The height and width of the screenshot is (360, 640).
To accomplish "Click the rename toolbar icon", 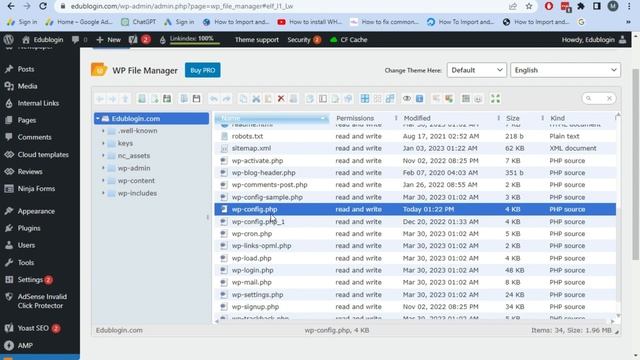I will 323,99.
